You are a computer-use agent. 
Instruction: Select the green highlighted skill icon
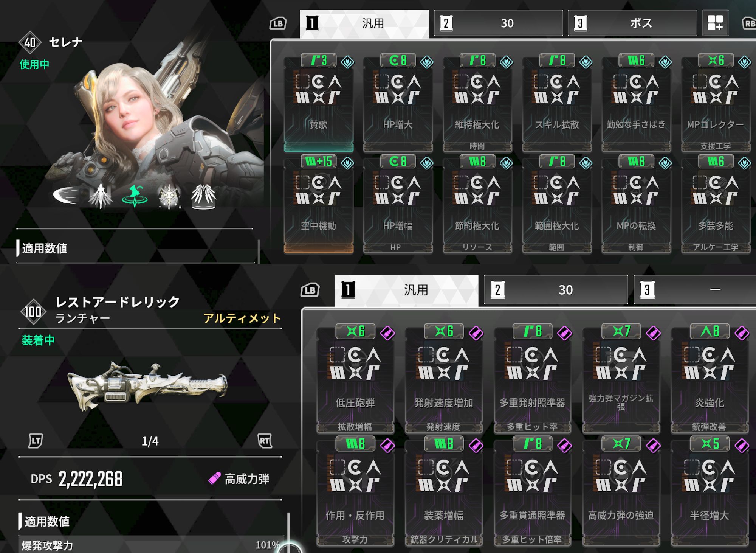pos(135,196)
